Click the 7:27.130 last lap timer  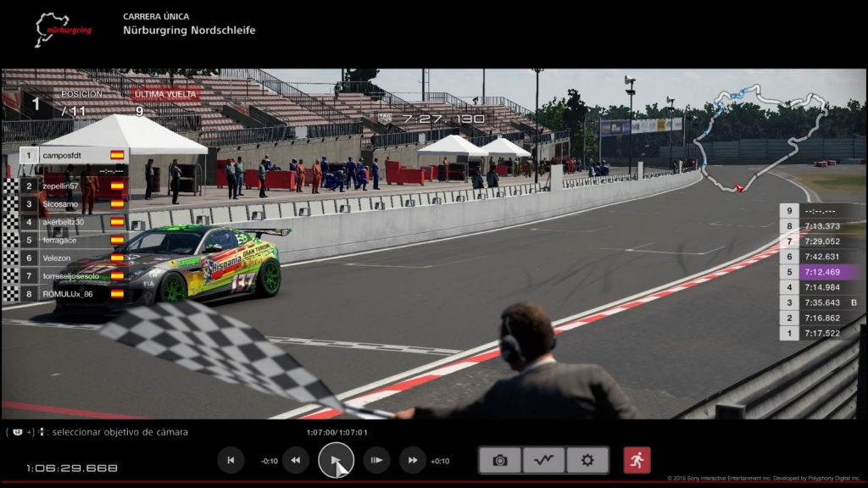(443, 119)
